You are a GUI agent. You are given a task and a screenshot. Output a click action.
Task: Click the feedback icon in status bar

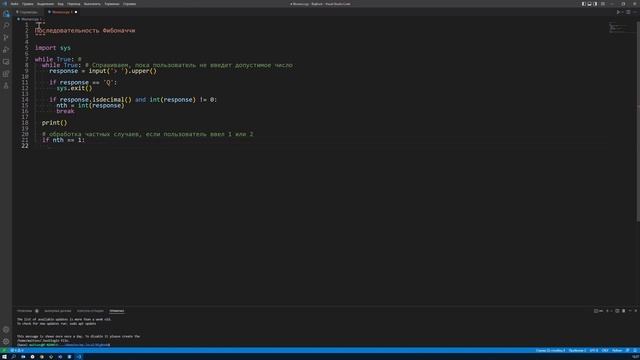click(x=628, y=350)
